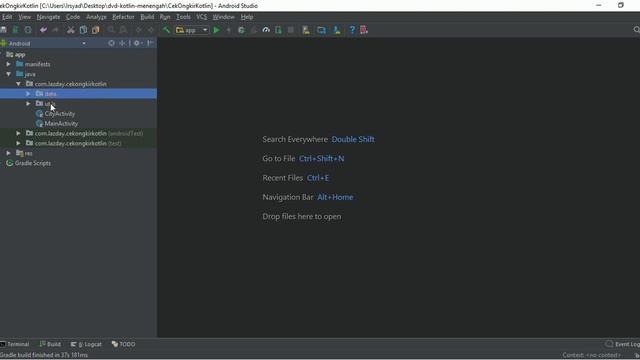The width and height of the screenshot is (640, 360).
Task: Click the Sync Project with Gradle icon
Action: (x=321, y=30)
